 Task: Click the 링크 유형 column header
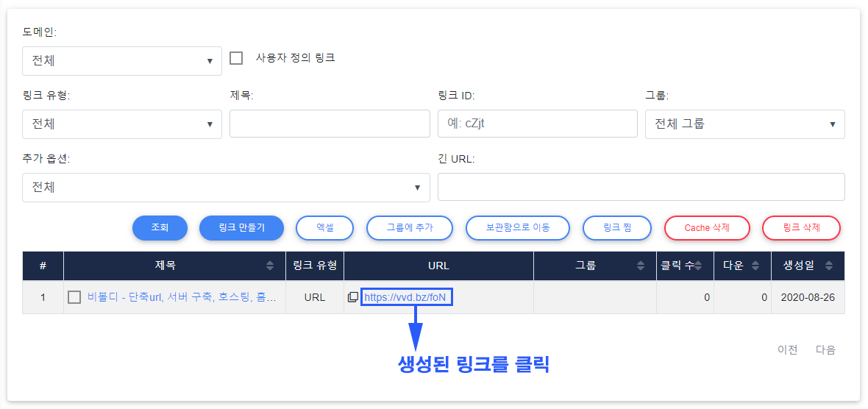(314, 266)
